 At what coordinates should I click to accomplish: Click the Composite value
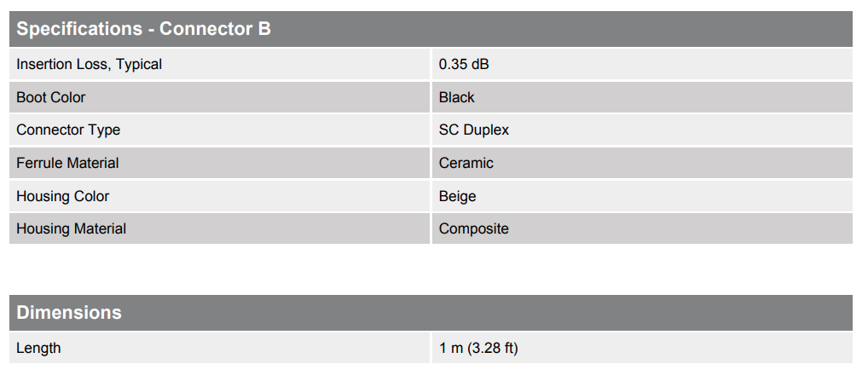474,228
